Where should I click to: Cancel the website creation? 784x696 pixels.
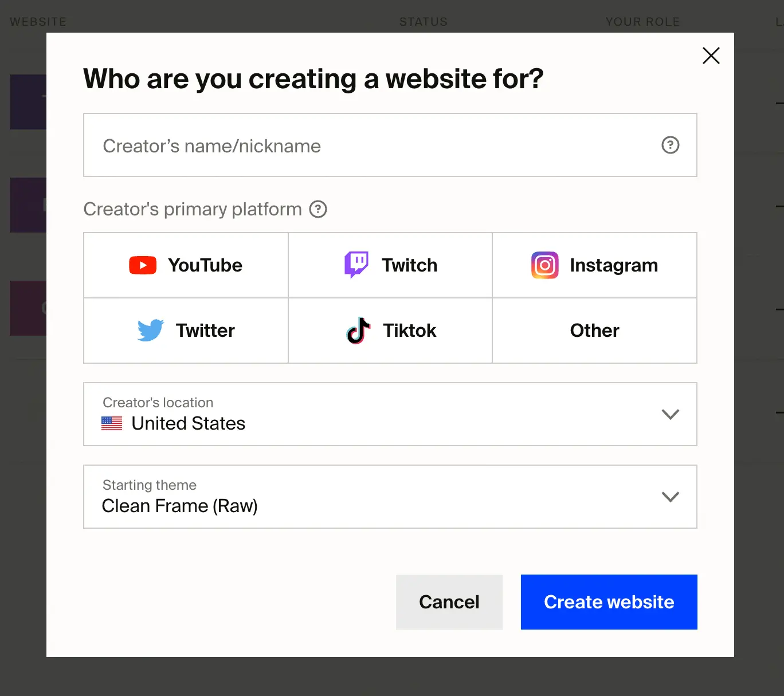449,602
